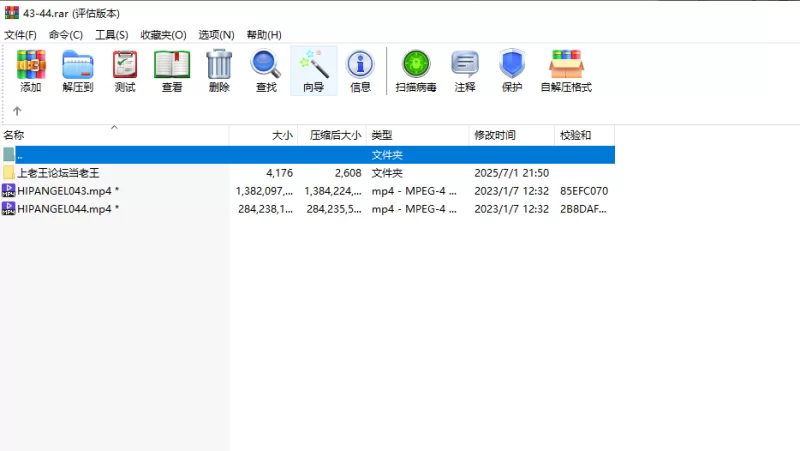Viewport: 800px width, 451px height.
Task: Sort by 大小 column header
Action: 264,135
